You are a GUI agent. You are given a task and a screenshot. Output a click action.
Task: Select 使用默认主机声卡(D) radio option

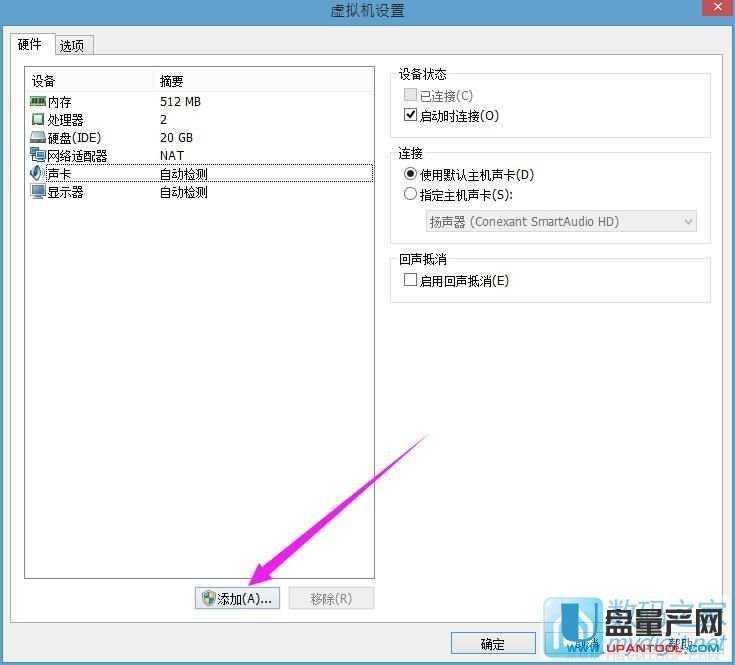coord(410,174)
